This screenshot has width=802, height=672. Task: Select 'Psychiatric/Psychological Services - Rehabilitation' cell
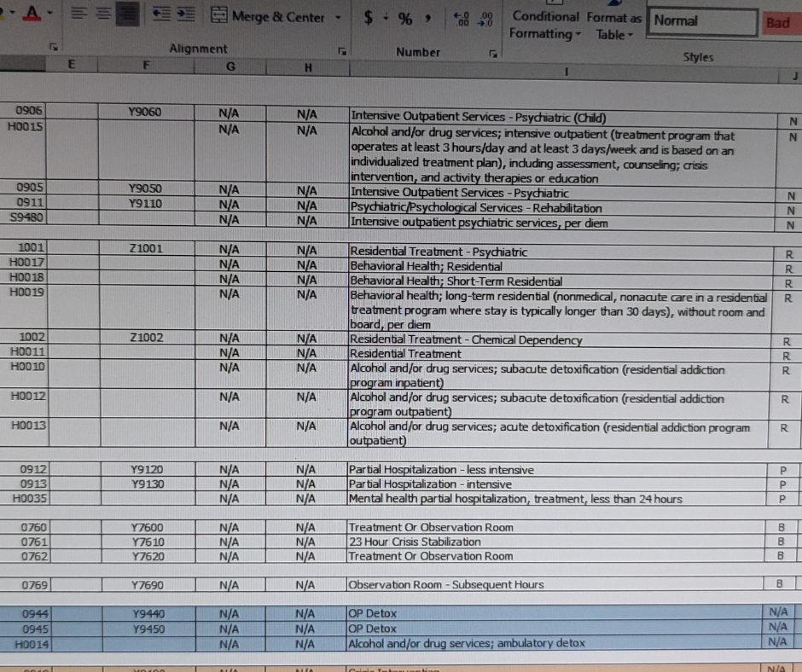click(x=561, y=208)
